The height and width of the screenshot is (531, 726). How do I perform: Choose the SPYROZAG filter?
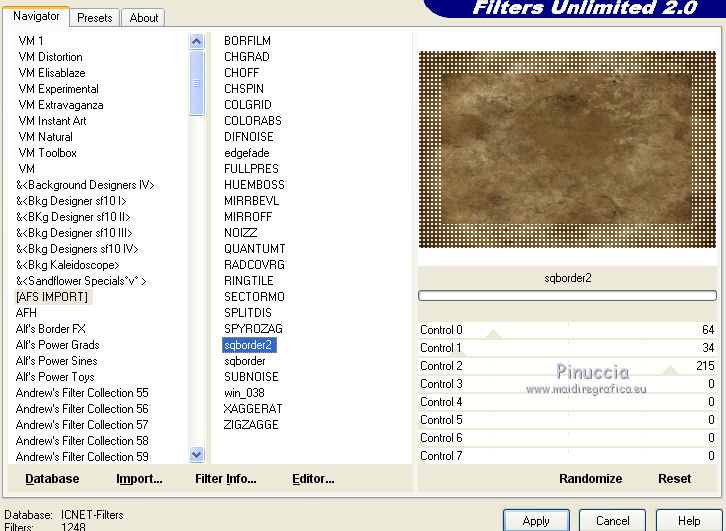tap(253, 329)
